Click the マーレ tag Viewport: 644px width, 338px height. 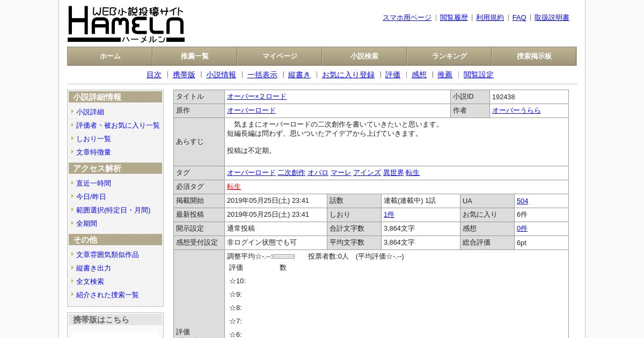click(341, 173)
